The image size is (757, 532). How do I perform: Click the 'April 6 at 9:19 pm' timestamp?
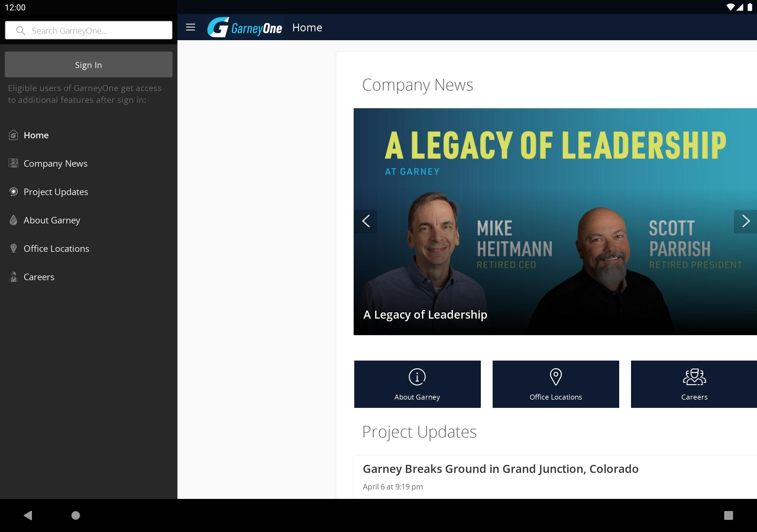tap(393, 486)
